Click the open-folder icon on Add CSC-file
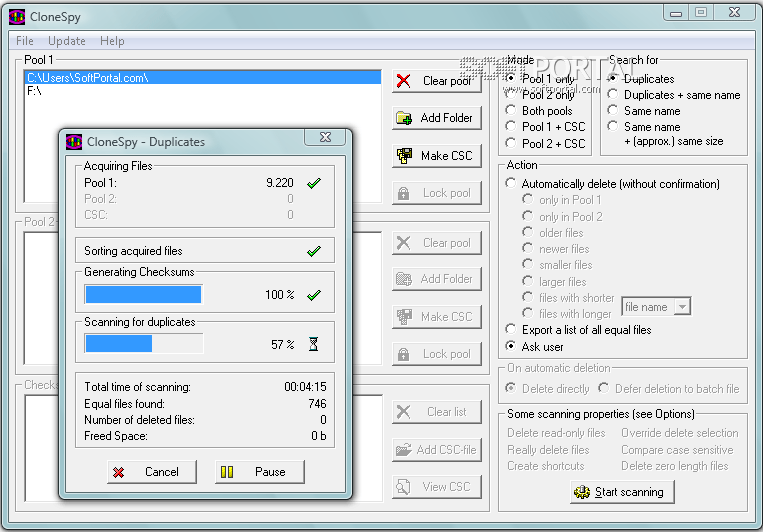This screenshot has height=532, width=763. pos(404,450)
